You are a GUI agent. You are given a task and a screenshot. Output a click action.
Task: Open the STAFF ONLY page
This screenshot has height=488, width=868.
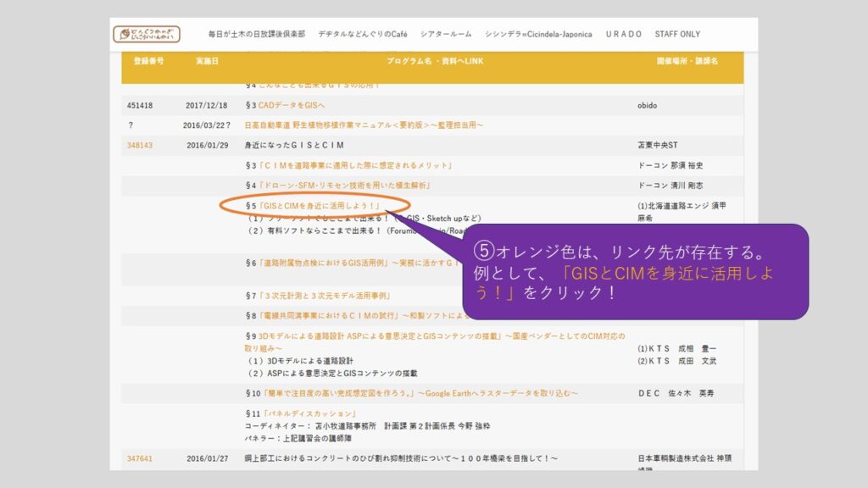[677, 35]
